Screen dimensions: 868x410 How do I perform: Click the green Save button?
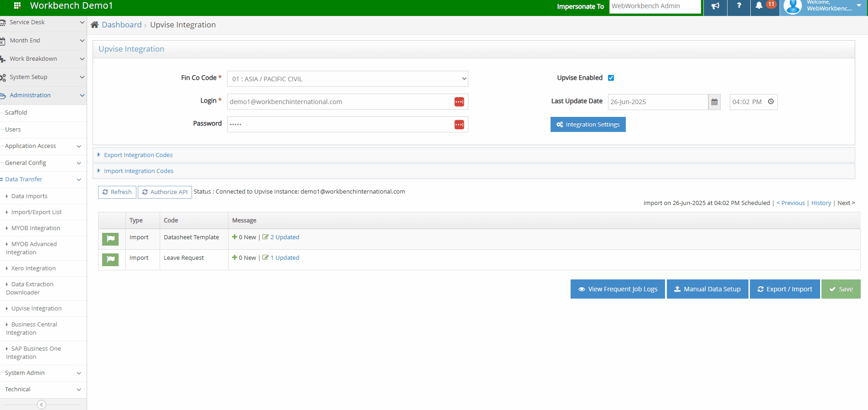click(841, 289)
